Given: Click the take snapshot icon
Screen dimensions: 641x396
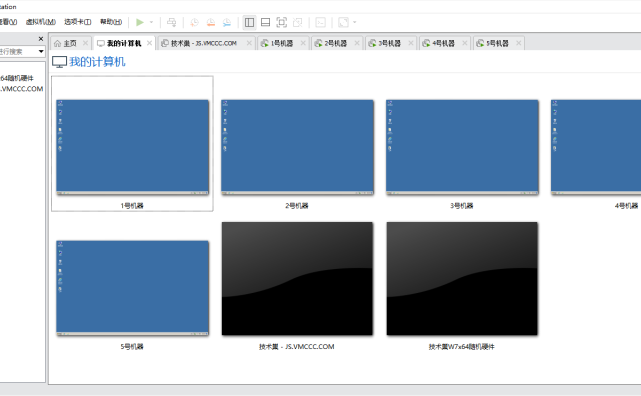Looking at the screenshot, I should (194, 22).
